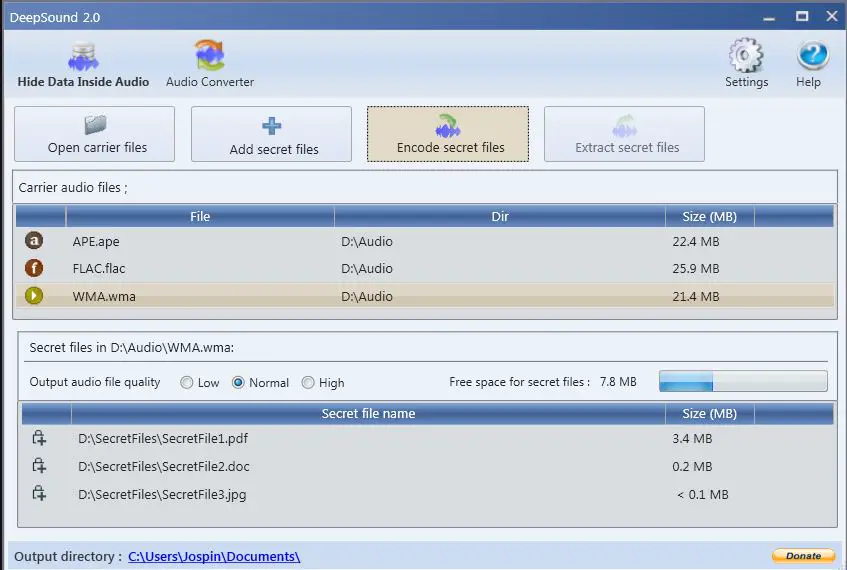Select D:\SecretFiles\SecretFile2.doc row text
The height and width of the screenshot is (570, 847).
(164, 467)
